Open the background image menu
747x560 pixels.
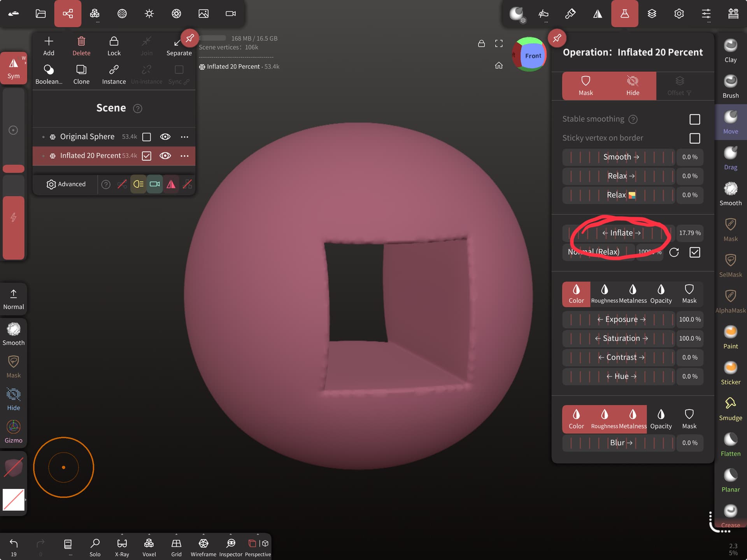[203, 14]
